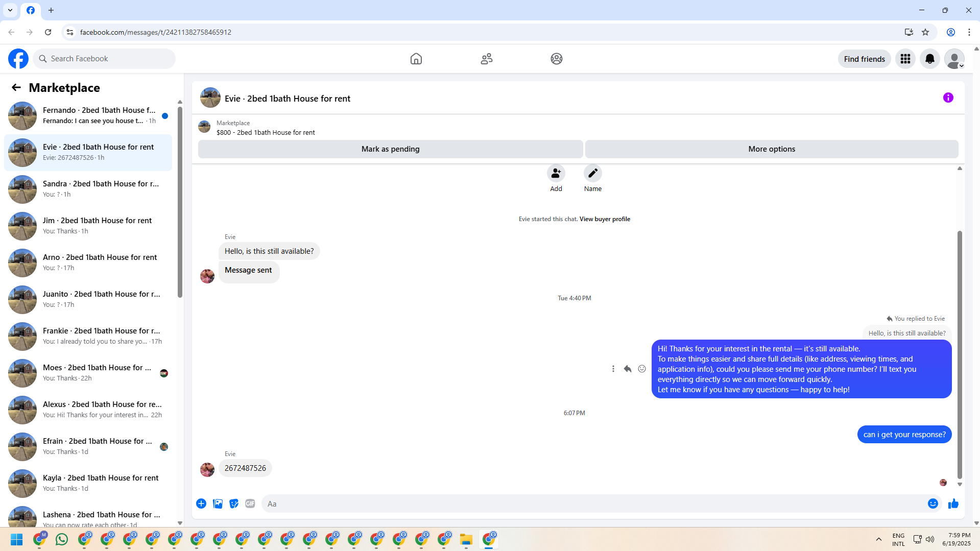Viewport: 980px width, 551px height.
Task: Bookmark this page with the star icon
Action: tap(925, 32)
